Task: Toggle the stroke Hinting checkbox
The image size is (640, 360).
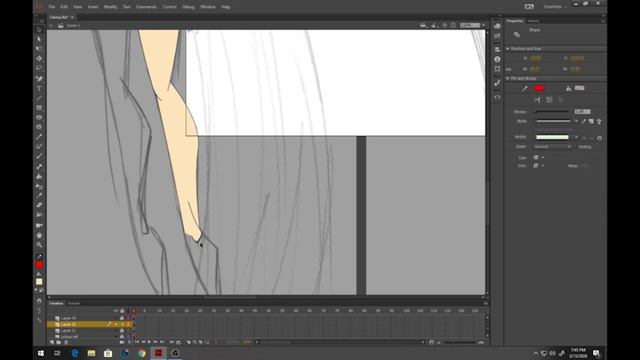Action: pos(576,147)
